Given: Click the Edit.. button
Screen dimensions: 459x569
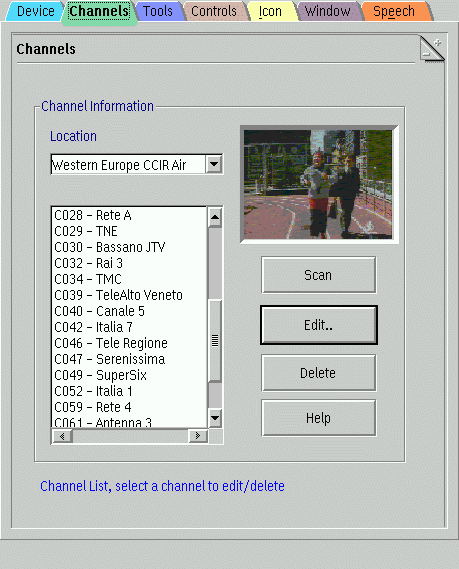Looking at the screenshot, I should [318, 325].
